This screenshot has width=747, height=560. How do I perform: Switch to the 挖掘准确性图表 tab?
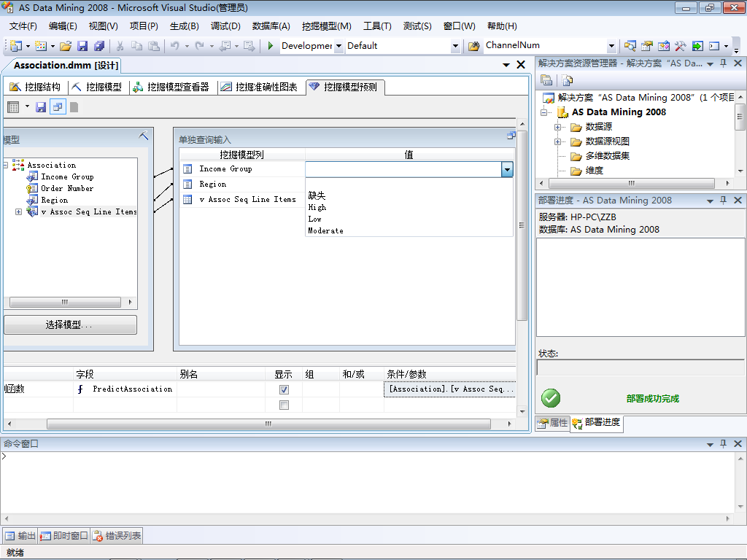point(260,87)
